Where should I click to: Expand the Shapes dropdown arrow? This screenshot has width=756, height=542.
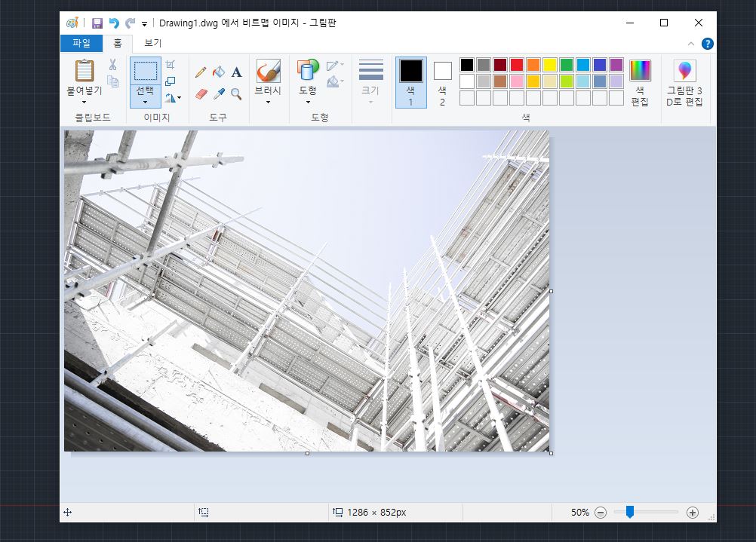click(308, 102)
